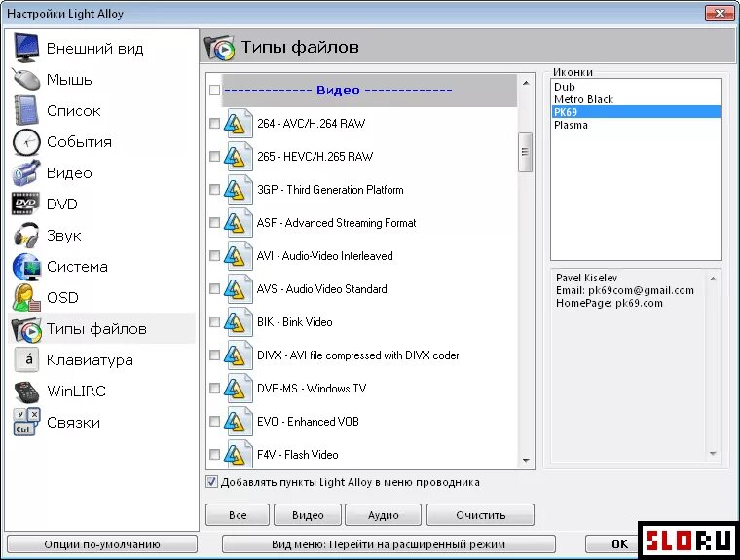Tick the AVI - Audio-Video Interleaved checkbox
The height and width of the screenshot is (560, 740).
214,255
